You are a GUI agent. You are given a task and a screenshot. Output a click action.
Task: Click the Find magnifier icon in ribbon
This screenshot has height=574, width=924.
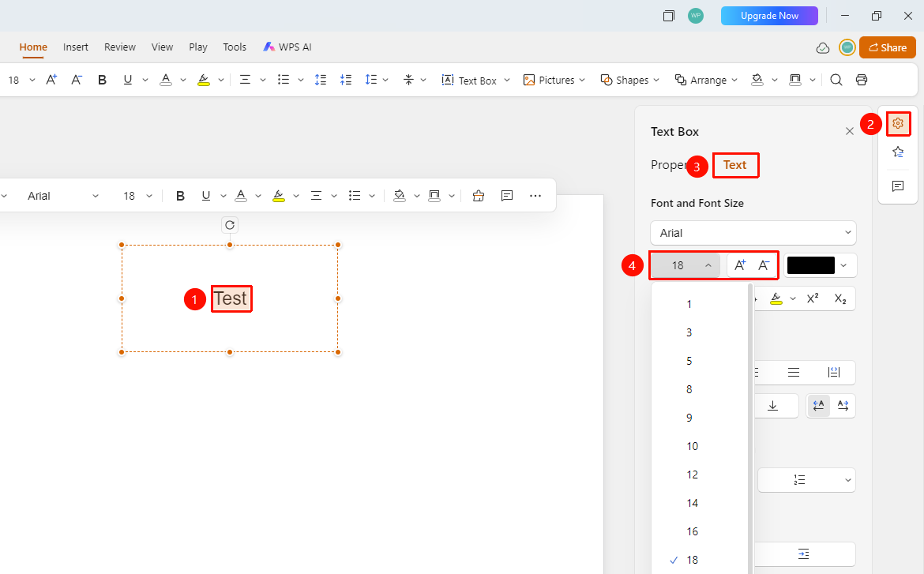836,80
